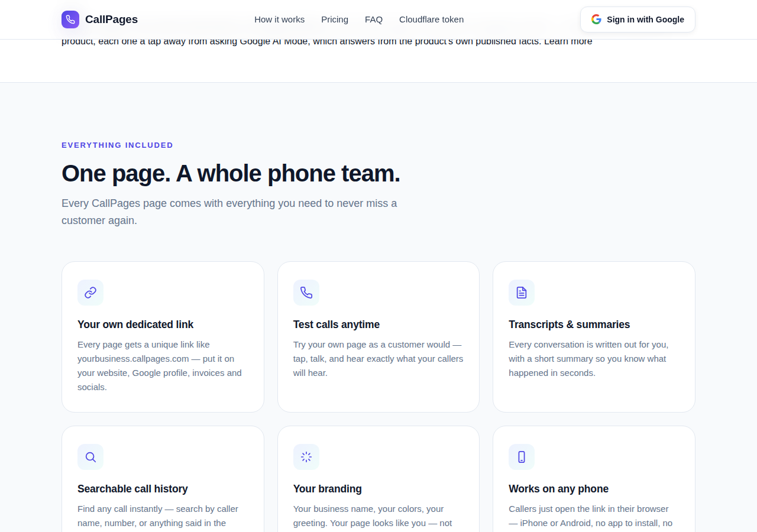This screenshot has height=532, width=757.
Task: Click the 'Every conversation is written out' text
Action: pos(588,359)
